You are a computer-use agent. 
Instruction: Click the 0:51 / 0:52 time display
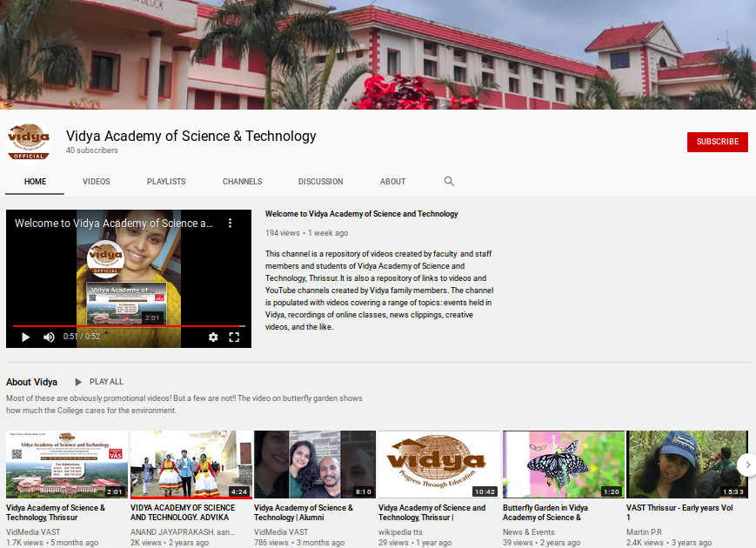pos(82,337)
